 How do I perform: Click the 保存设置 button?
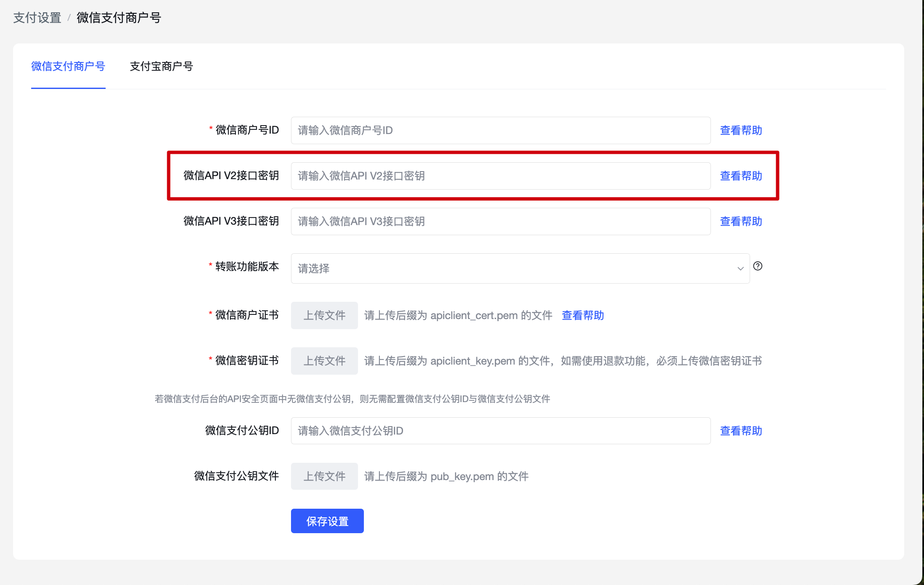(x=327, y=521)
